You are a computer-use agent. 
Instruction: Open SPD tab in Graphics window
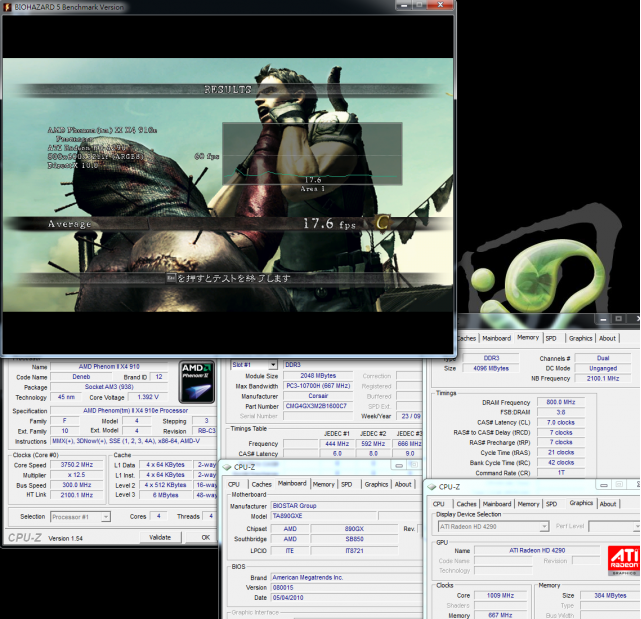(x=551, y=504)
